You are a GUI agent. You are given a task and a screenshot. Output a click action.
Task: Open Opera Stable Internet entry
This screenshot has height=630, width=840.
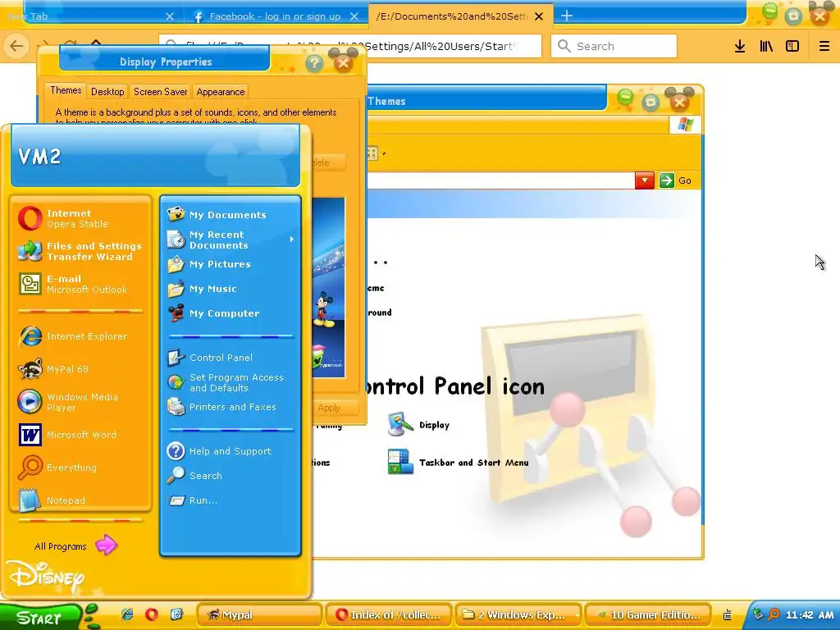click(x=80, y=218)
